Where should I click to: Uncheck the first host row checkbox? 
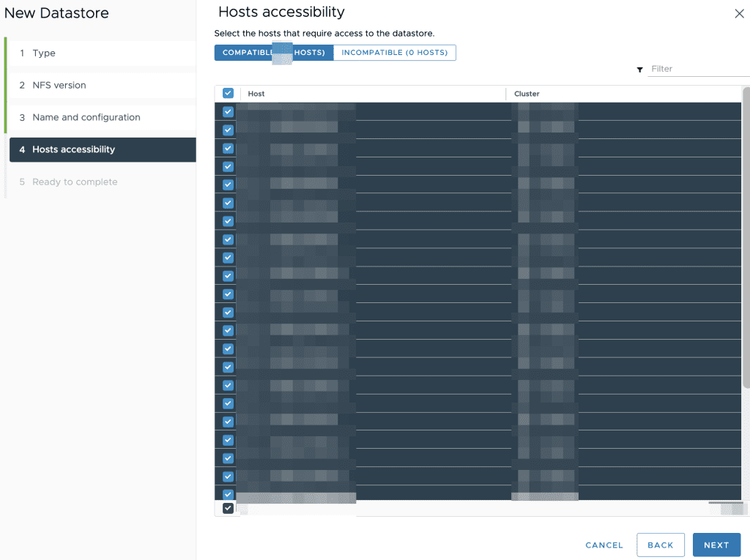click(229, 112)
